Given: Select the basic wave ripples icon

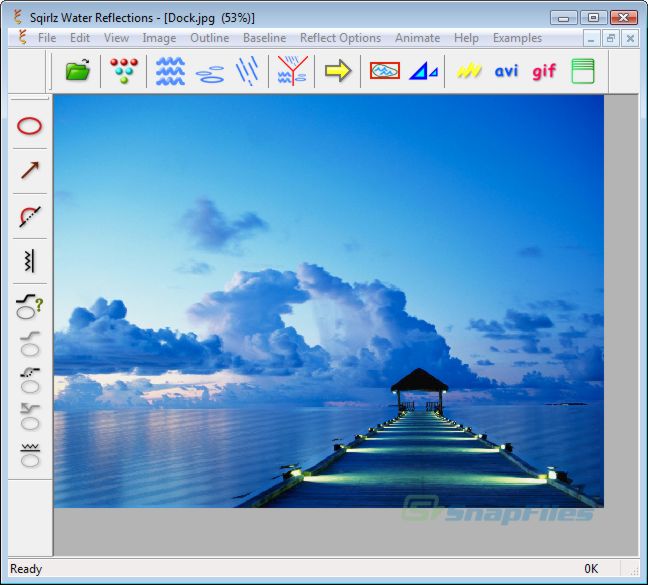Looking at the screenshot, I should [x=170, y=71].
